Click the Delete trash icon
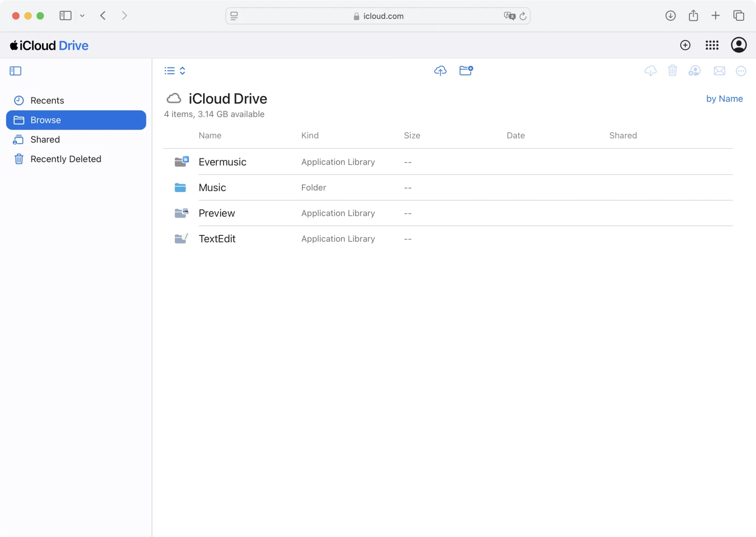756x537 pixels. point(673,70)
